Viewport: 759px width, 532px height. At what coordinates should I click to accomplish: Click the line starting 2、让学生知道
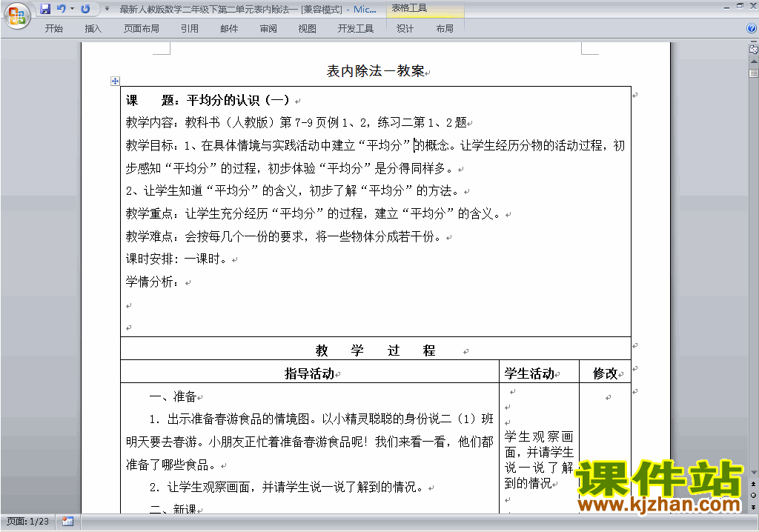point(292,190)
